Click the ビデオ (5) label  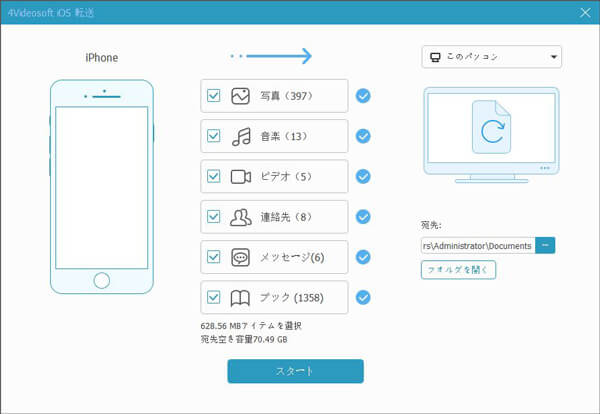point(286,176)
